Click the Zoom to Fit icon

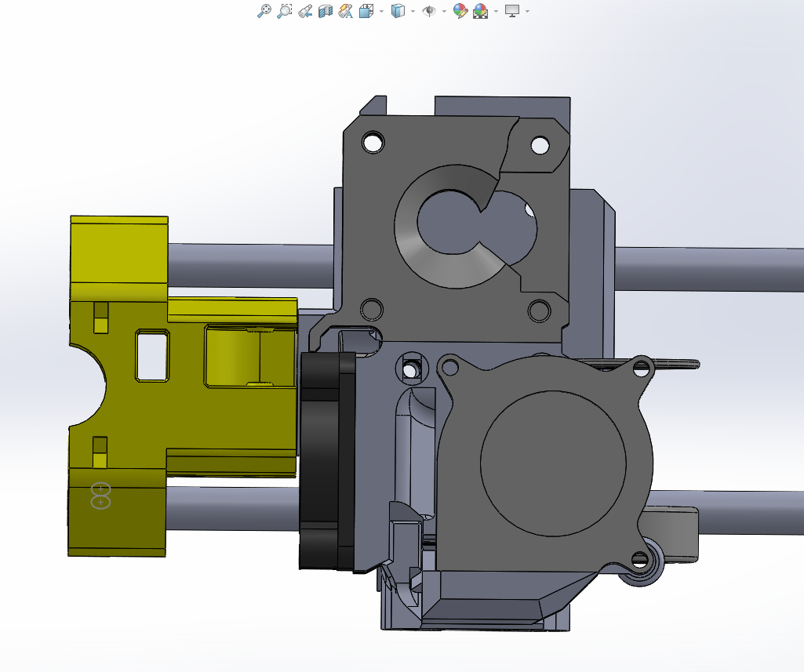(264, 11)
